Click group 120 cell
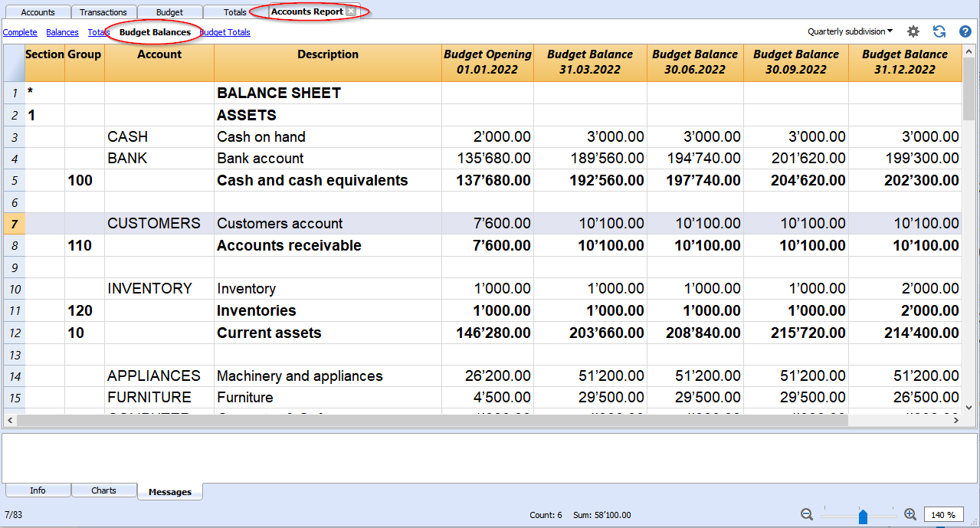 point(84,311)
